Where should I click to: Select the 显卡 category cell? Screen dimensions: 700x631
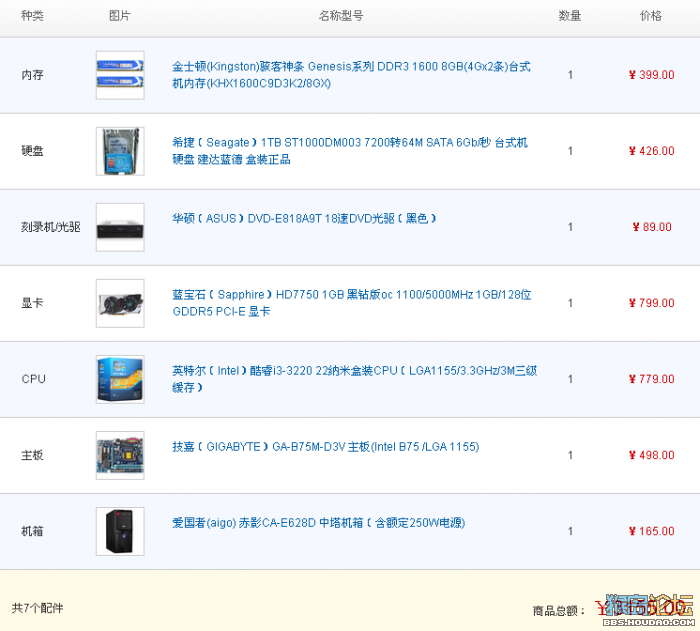coord(32,303)
